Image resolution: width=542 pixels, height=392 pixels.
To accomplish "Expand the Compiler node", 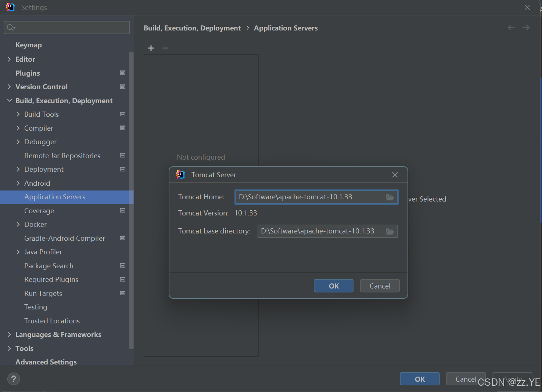I will (x=18, y=128).
